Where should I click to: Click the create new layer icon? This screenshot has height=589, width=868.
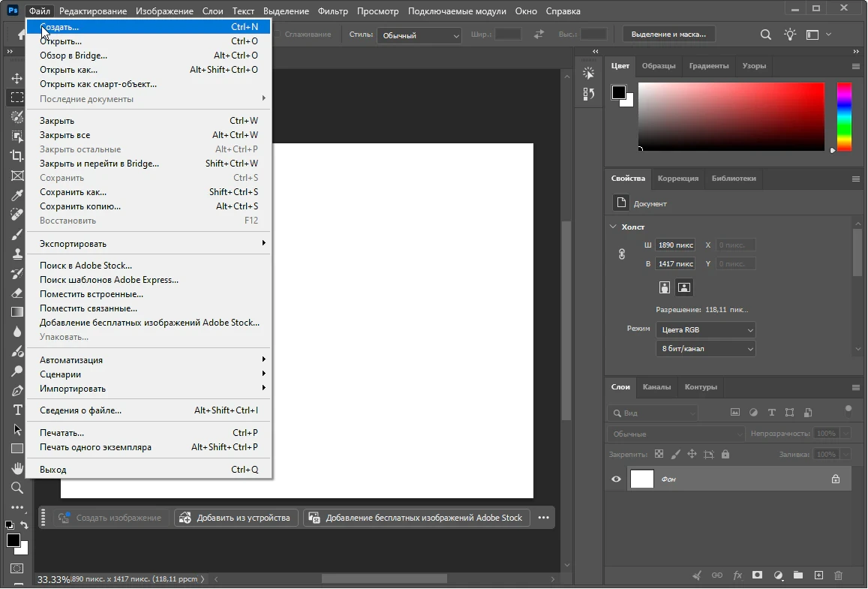pyautogui.click(x=818, y=575)
